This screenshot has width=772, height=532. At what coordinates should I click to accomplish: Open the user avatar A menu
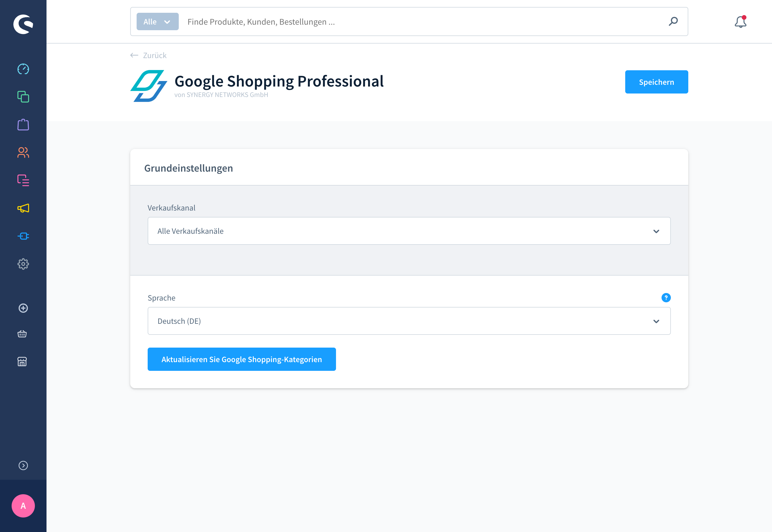point(23,506)
